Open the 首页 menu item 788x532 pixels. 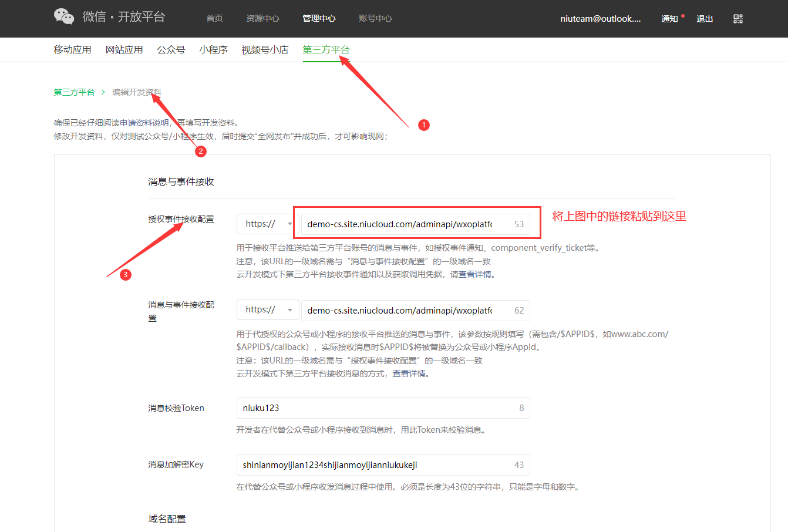pyautogui.click(x=214, y=19)
